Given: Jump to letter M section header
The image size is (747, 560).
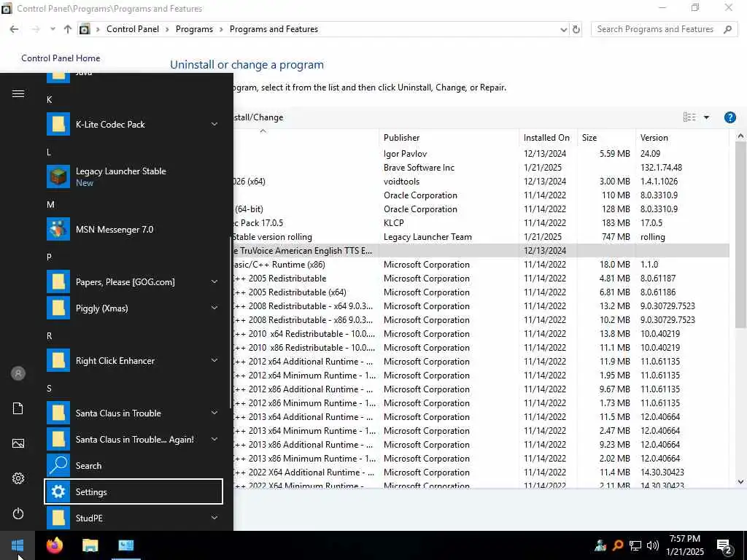Looking at the screenshot, I should (50, 204).
